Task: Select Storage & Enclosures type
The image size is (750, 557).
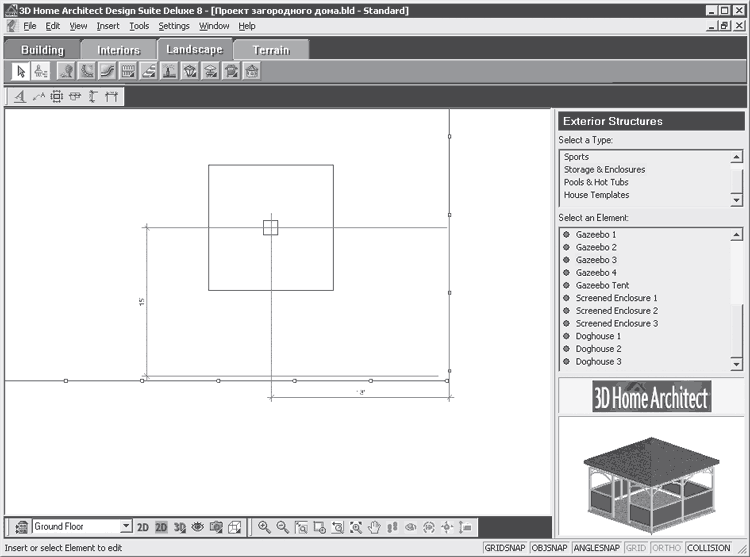Action: [604, 170]
